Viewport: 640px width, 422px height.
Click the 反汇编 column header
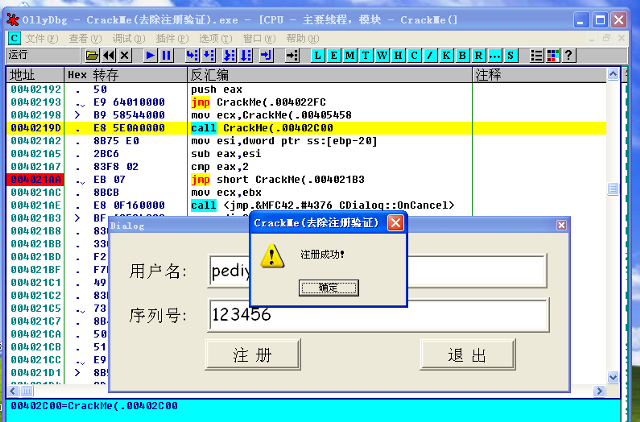330,75
